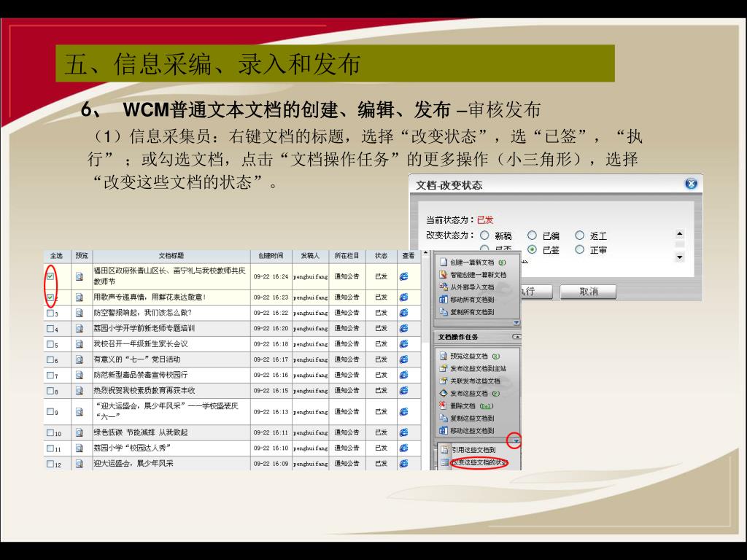Select the 正审 status radio button

(x=579, y=249)
